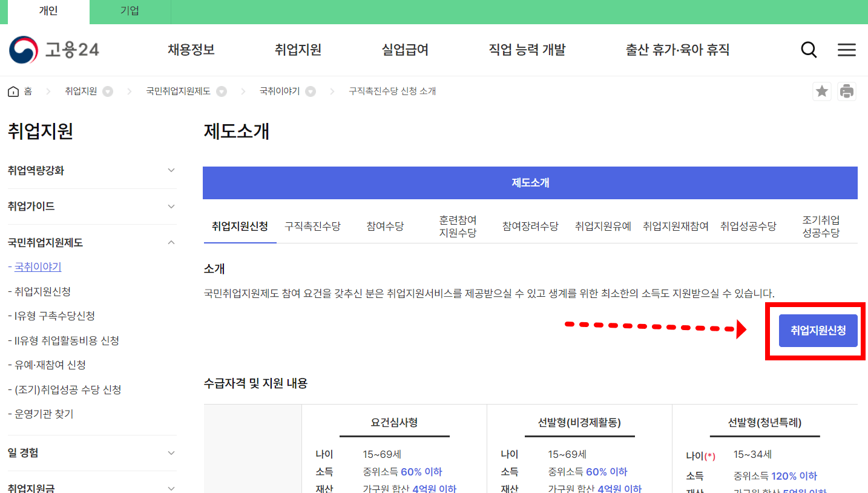This screenshot has height=493, width=868.
Task: Open 직업 능력 개발 main menu
Action: pos(527,50)
